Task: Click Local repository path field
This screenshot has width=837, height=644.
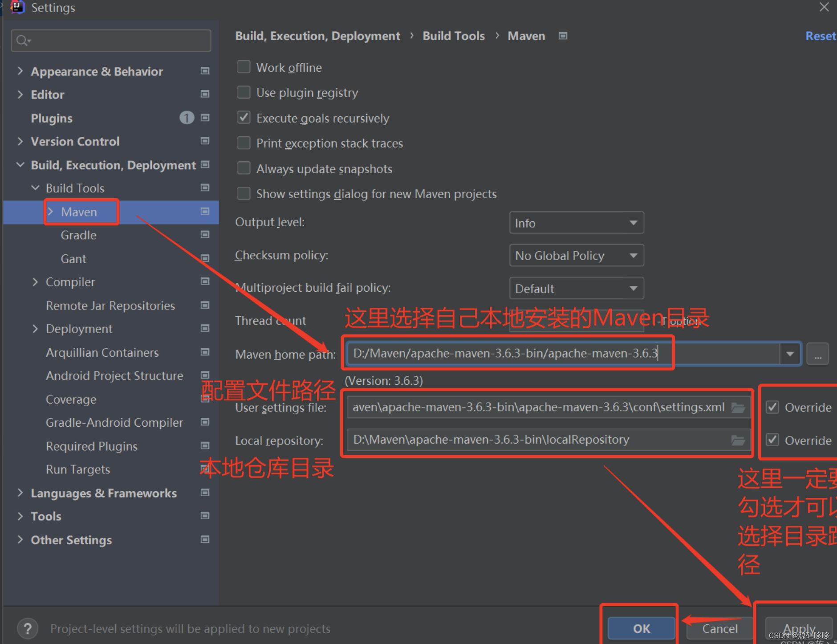Action: tap(549, 440)
